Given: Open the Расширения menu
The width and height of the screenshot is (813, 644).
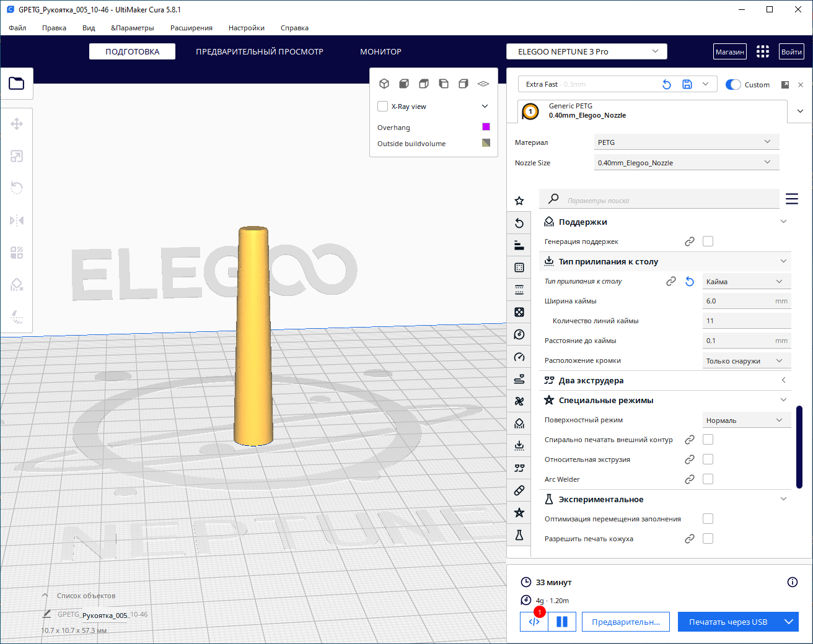Looking at the screenshot, I should pyautogui.click(x=191, y=28).
